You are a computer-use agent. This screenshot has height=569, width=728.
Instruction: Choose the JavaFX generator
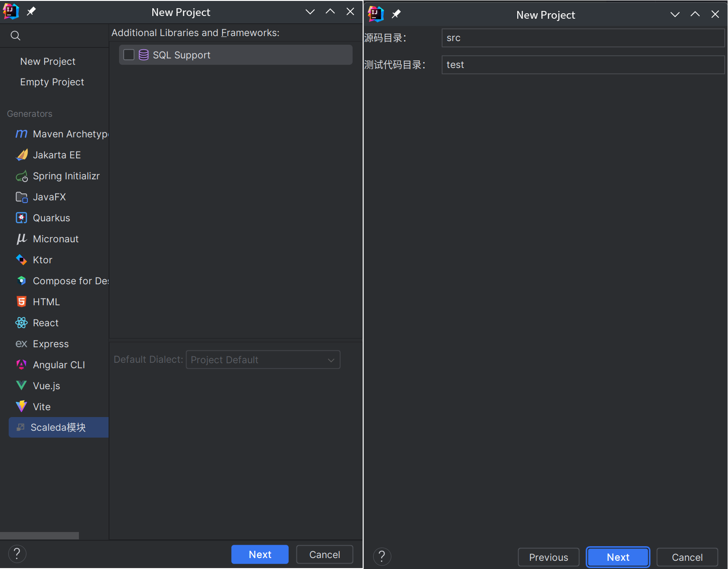tap(49, 197)
